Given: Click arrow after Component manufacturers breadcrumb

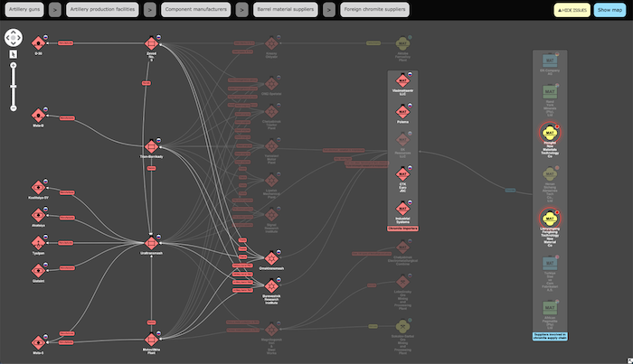Looking at the screenshot, I should [241, 10].
